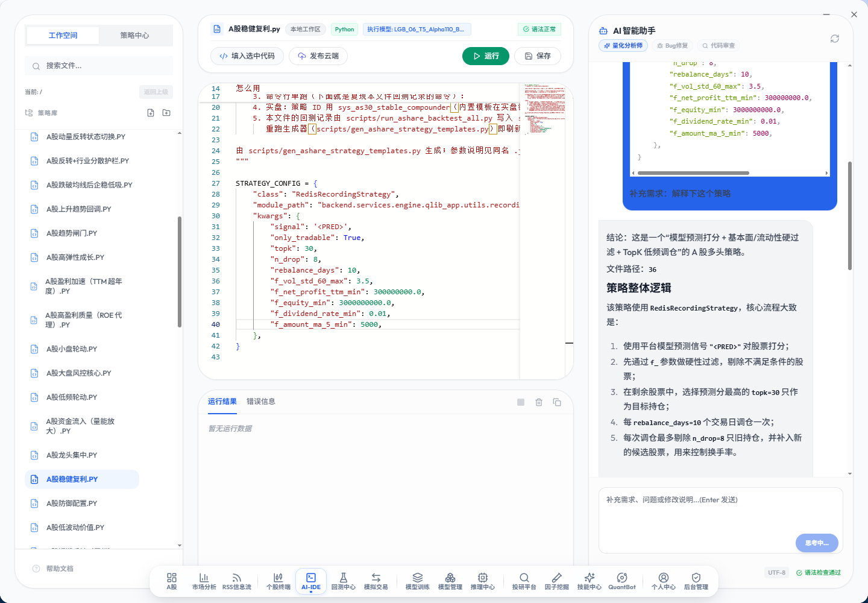Open file A股防御配置.PY
The width and height of the screenshot is (868, 603).
82,504
